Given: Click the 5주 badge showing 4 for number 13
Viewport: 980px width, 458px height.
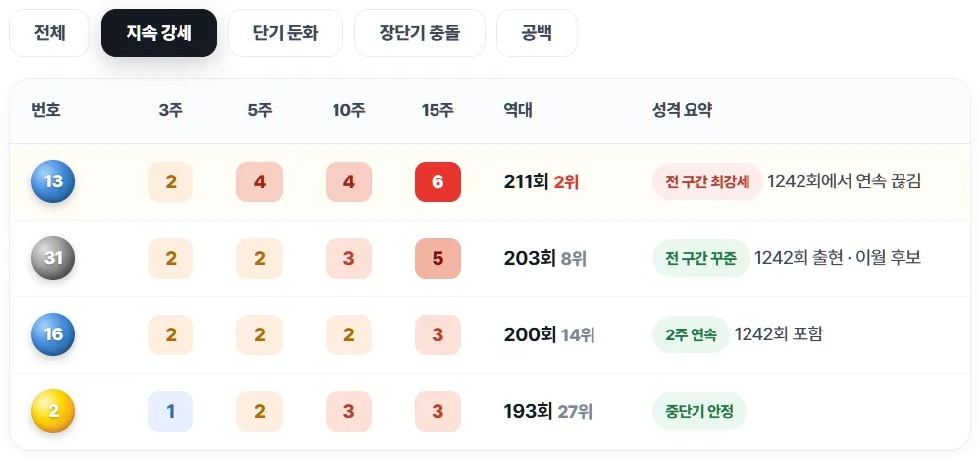Looking at the screenshot, I should [x=259, y=181].
